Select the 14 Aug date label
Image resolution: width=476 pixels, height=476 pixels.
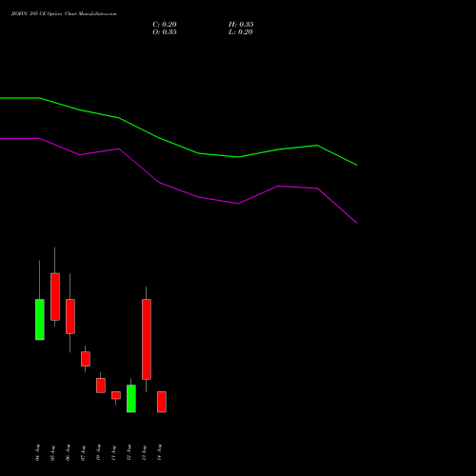pyautogui.click(x=160, y=452)
